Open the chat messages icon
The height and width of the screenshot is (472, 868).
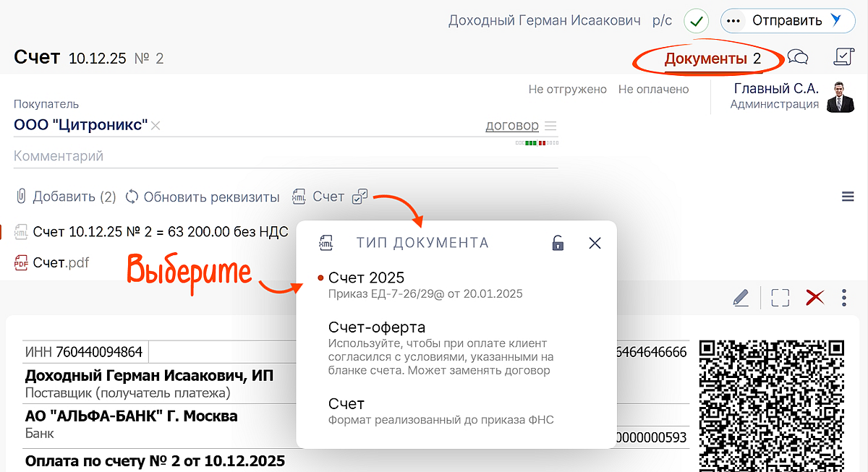tap(798, 58)
